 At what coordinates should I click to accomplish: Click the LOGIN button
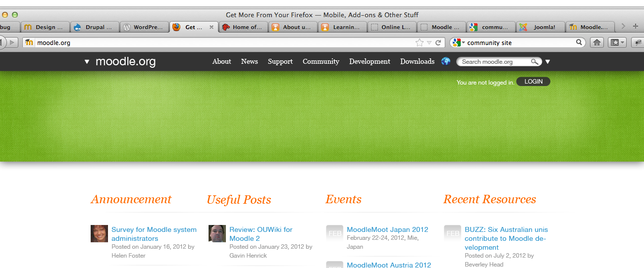(x=533, y=82)
